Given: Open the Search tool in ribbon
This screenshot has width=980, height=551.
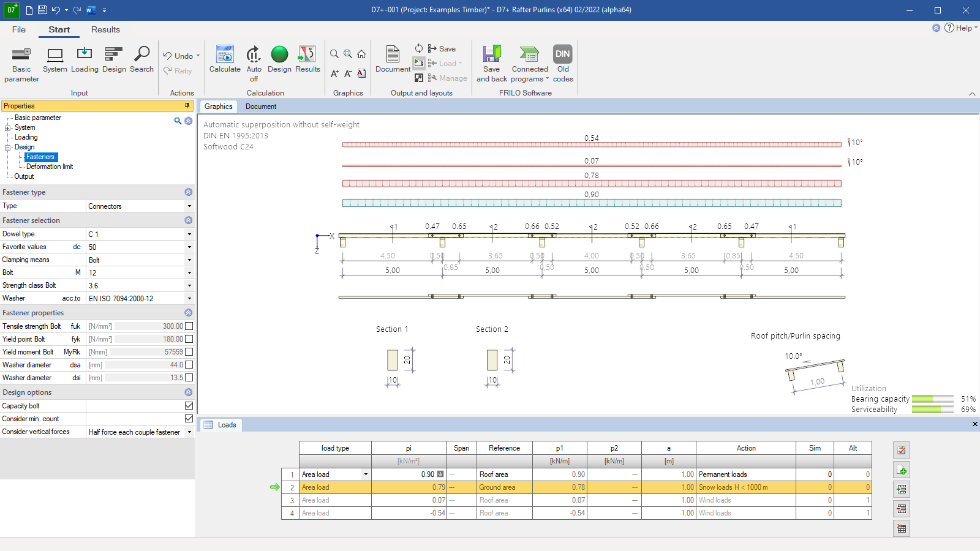Looking at the screenshot, I should pos(141,59).
